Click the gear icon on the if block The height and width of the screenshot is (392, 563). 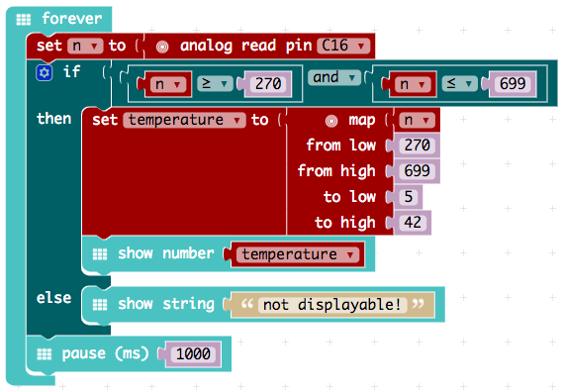pyautogui.click(x=45, y=73)
